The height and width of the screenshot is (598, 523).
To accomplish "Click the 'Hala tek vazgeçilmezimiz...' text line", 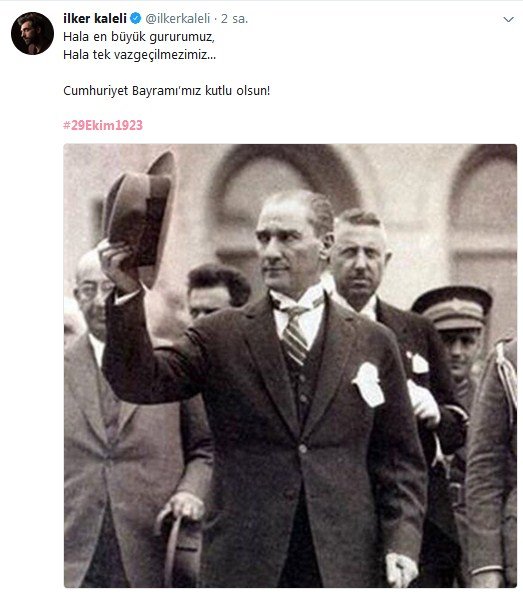I will pyautogui.click(x=139, y=55).
